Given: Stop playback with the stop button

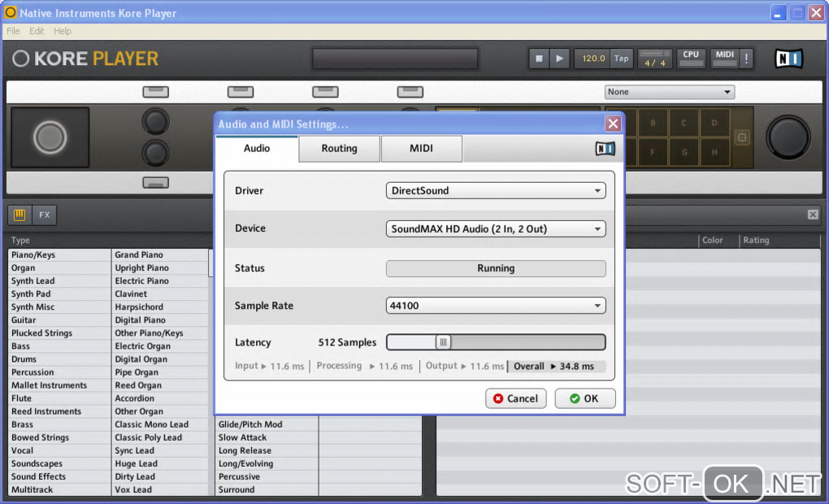Looking at the screenshot, I should (539, 59).
